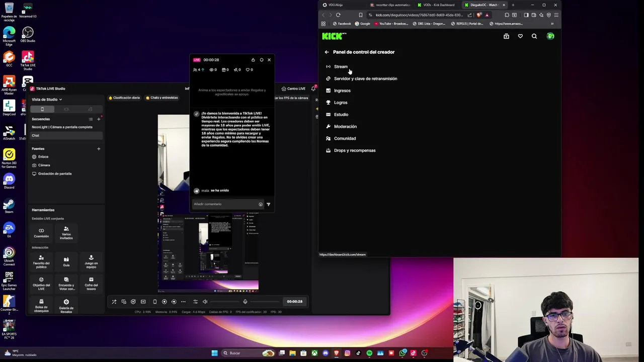This screenshot has height=362, width=644.
Task: Open Bolsa de obsequios tool
Action: (41, 306)
